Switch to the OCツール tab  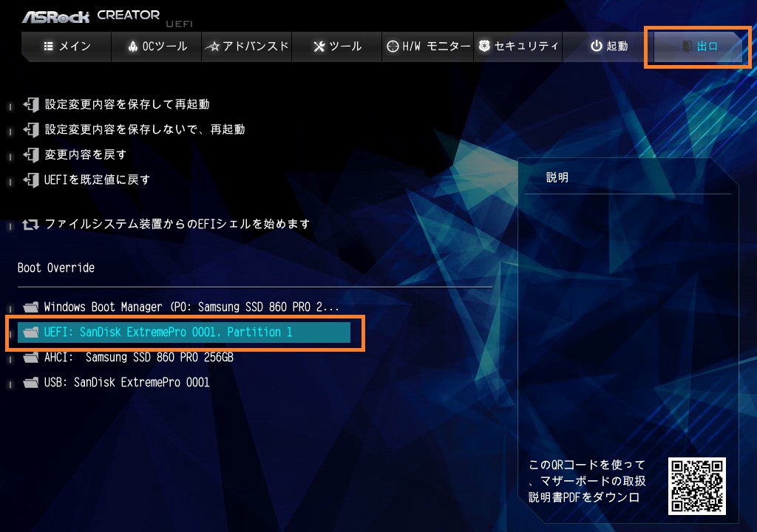[x=157, y=47]
